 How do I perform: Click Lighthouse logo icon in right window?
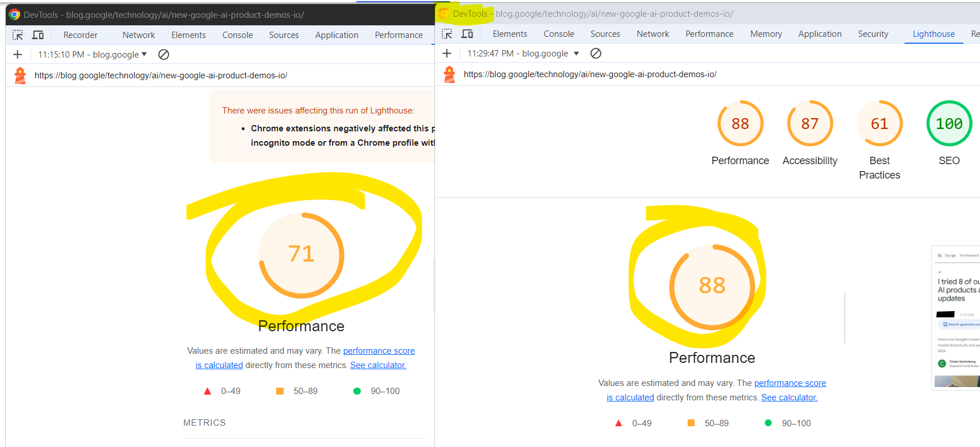(x=449, y=74)
